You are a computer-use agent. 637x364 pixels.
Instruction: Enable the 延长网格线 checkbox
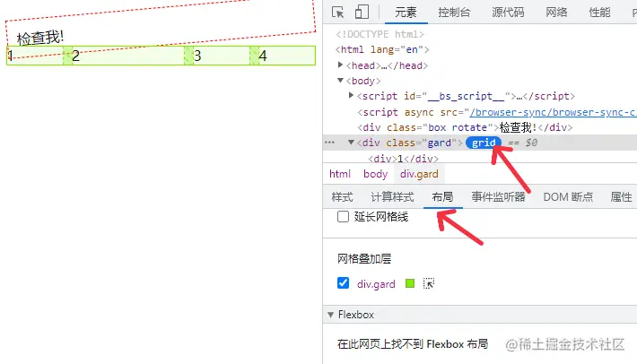pyautogui.click(x=343, y=217)
